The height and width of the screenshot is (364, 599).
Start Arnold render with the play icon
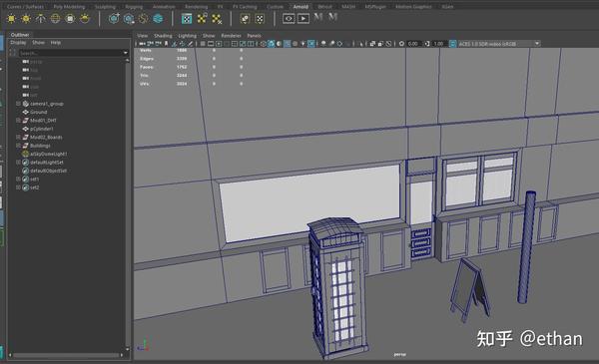point(303,18)
